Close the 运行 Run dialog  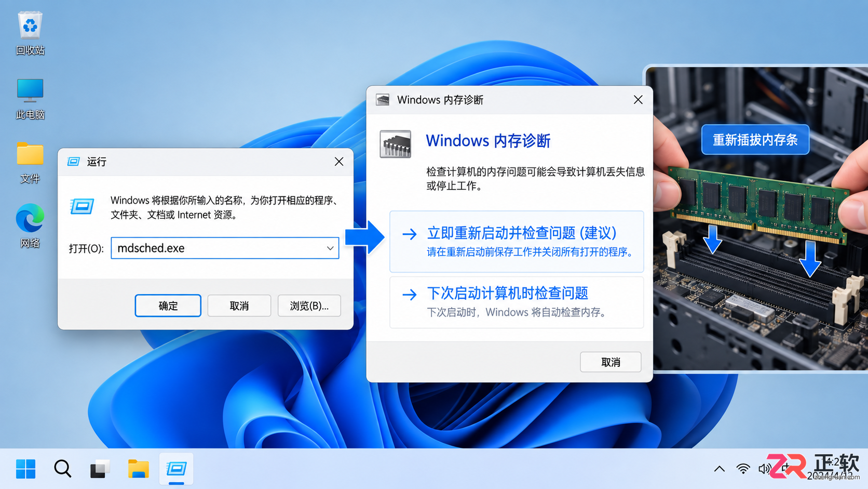(x=339, y=162)
